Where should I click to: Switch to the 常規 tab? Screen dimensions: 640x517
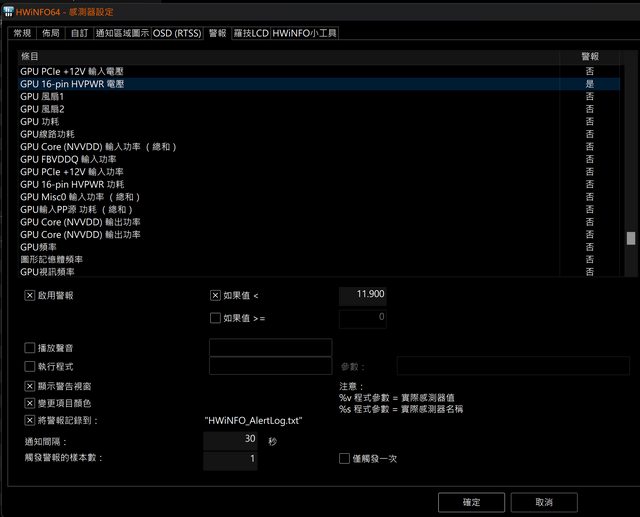click(x=23, y=33)
